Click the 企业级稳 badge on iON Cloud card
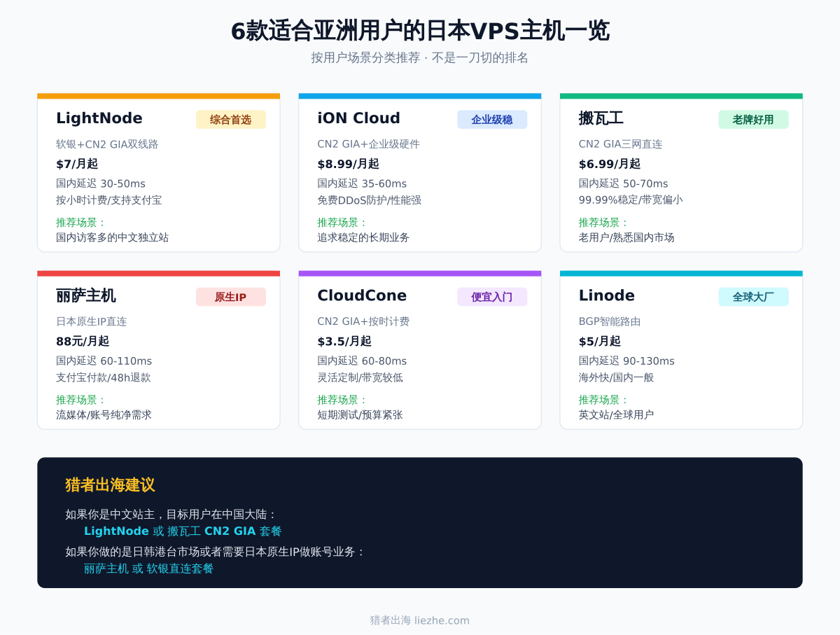This screenshot has height=635, width=840. [x=492, y=120]
